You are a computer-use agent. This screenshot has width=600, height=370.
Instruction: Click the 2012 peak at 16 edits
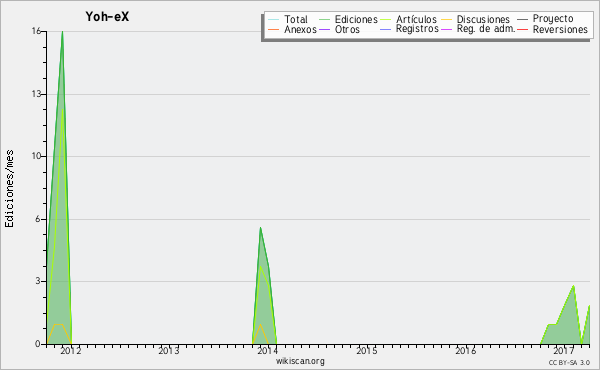point(62,32)
